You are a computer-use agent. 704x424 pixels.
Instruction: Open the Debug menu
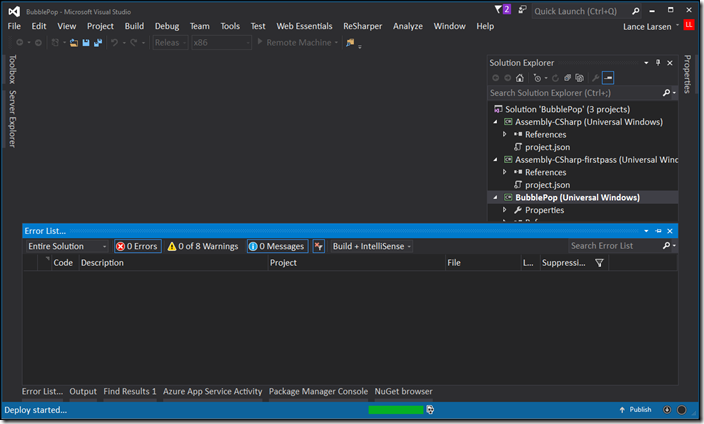click(167, 26)
